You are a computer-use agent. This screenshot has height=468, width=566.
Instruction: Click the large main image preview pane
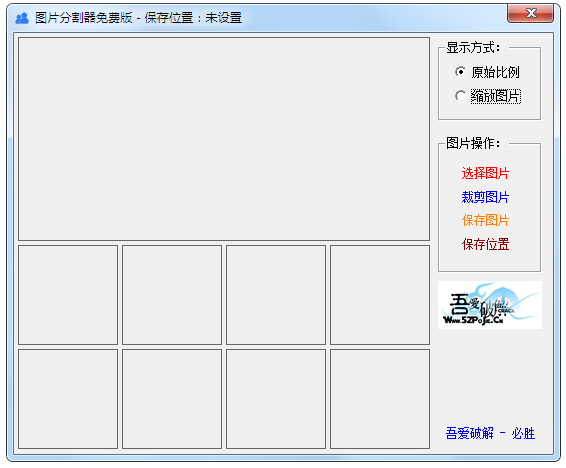tap(224, 139)
